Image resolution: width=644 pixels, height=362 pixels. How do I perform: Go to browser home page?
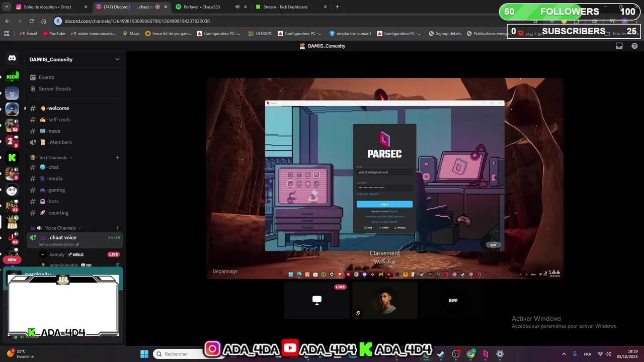(43, 21)
